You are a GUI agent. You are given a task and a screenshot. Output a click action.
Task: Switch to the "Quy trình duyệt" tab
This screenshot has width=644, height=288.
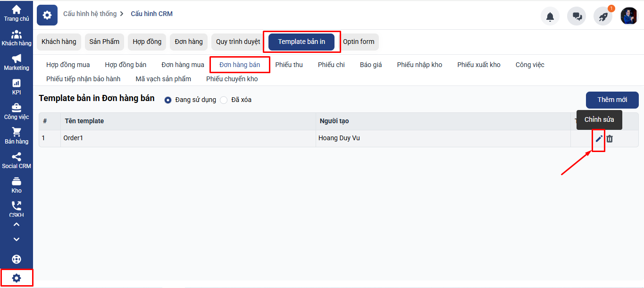pos(238,42)
